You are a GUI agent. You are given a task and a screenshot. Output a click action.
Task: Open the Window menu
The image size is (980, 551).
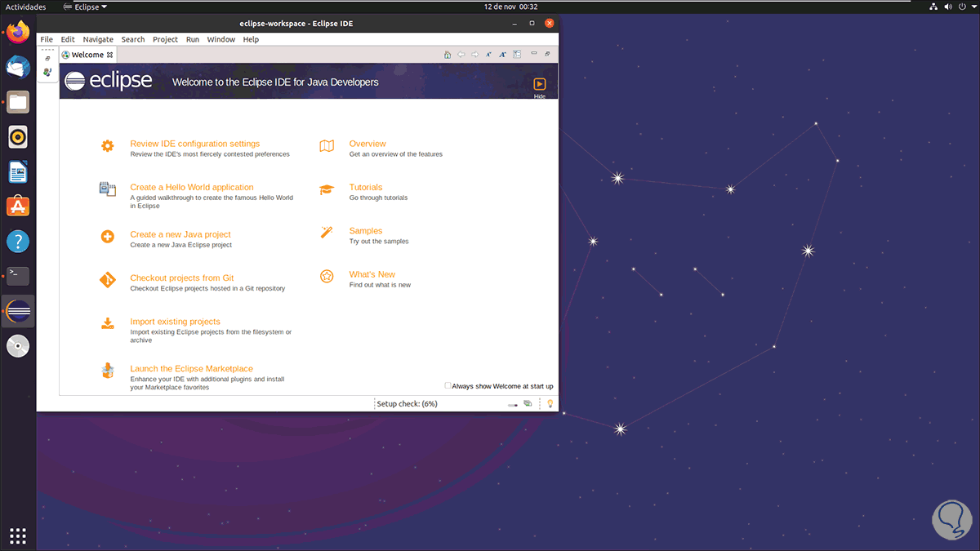point(220,39)
